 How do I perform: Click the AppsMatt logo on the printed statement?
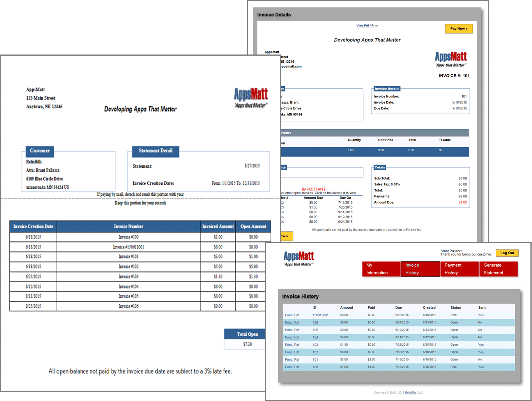[x=251, y=95]
